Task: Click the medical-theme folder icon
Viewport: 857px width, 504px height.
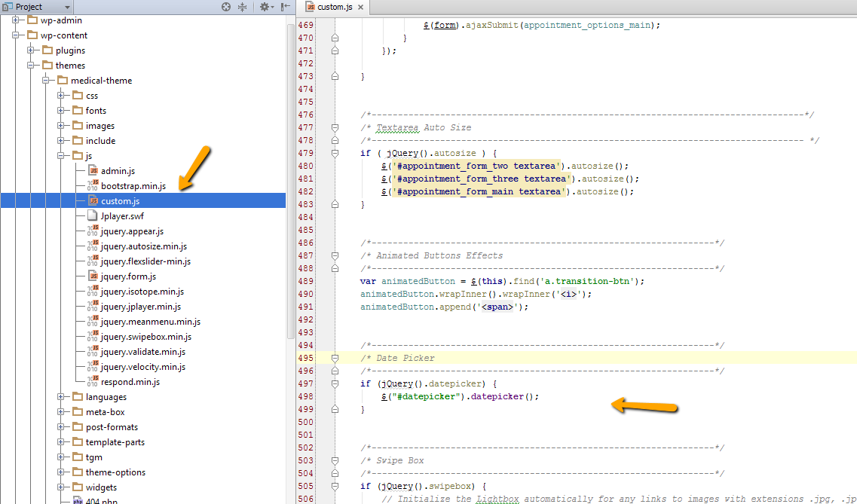Action: (x=63, y=81)
